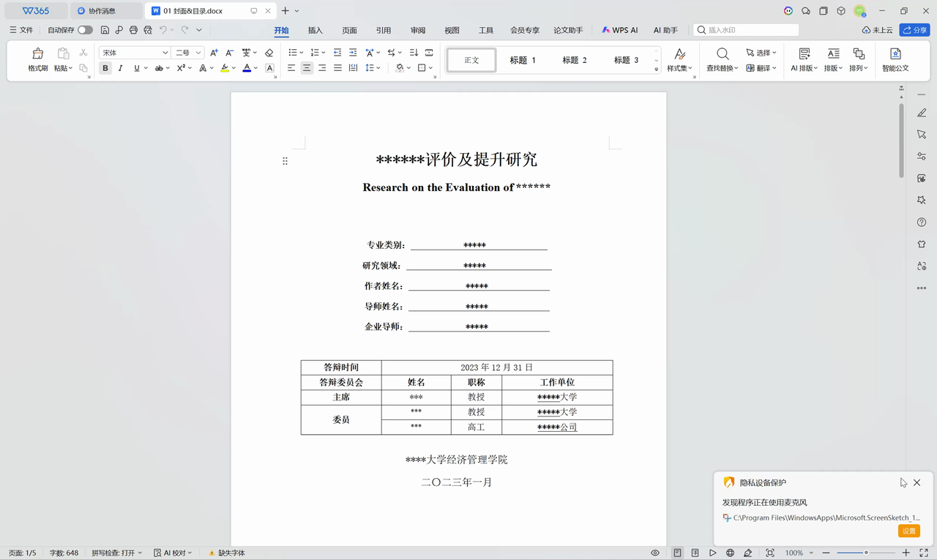Click the web layout globe icon in status bar

click(731, 553)
